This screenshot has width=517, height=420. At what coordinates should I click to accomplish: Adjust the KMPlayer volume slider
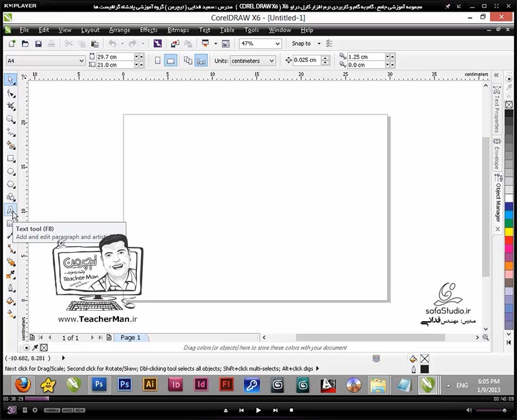coord(491,410)
